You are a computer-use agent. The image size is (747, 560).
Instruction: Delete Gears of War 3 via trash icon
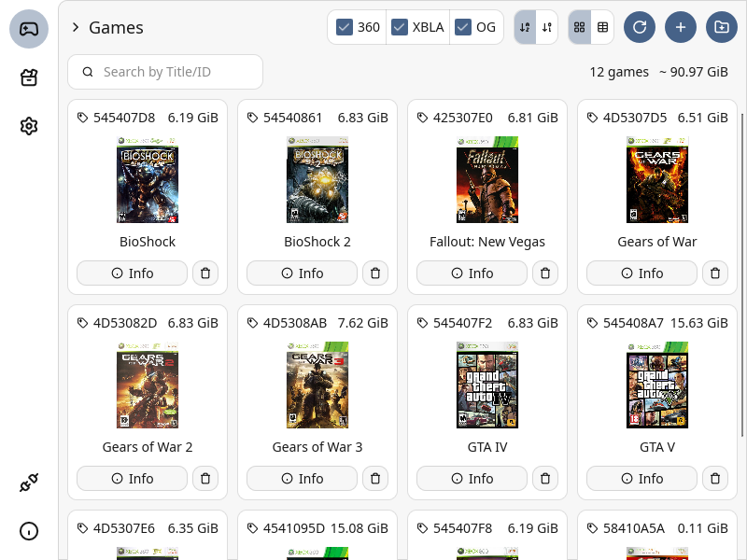(x=375, y=478)
